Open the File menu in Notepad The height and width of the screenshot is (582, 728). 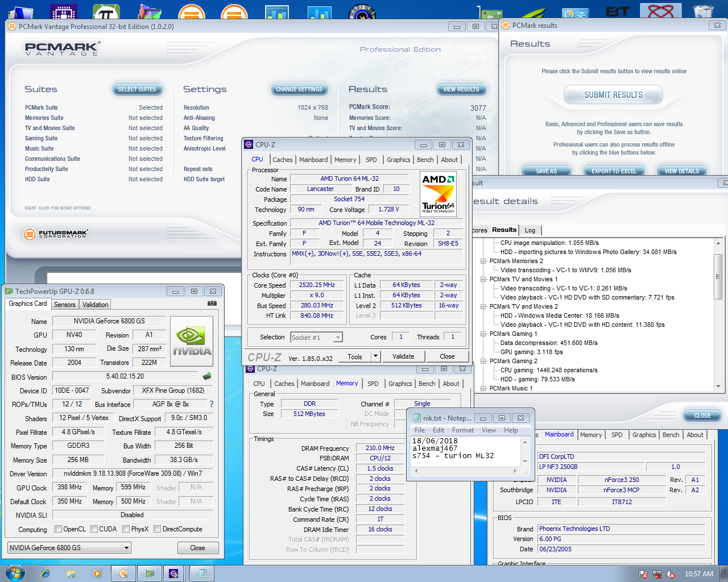pyautogui.click(x=420, y=430)
